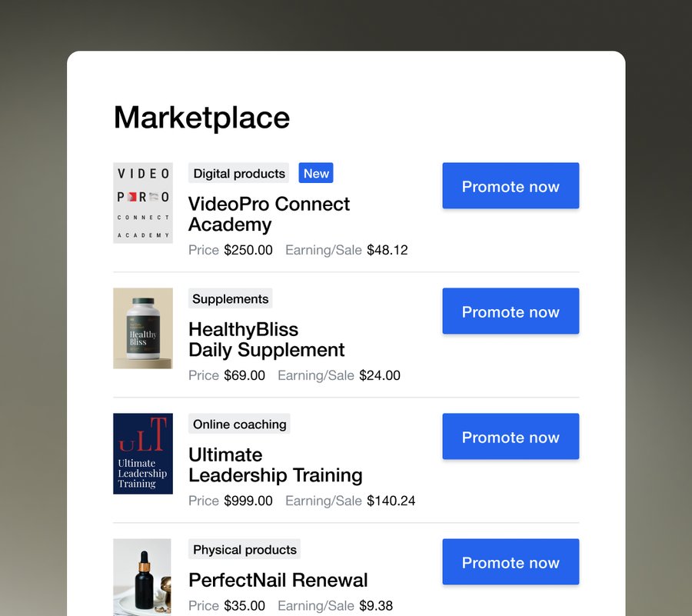Viewport: 692px width, 616px height.
Task: Open the HealthyBliss bottle product image
Action: point(142,328)
